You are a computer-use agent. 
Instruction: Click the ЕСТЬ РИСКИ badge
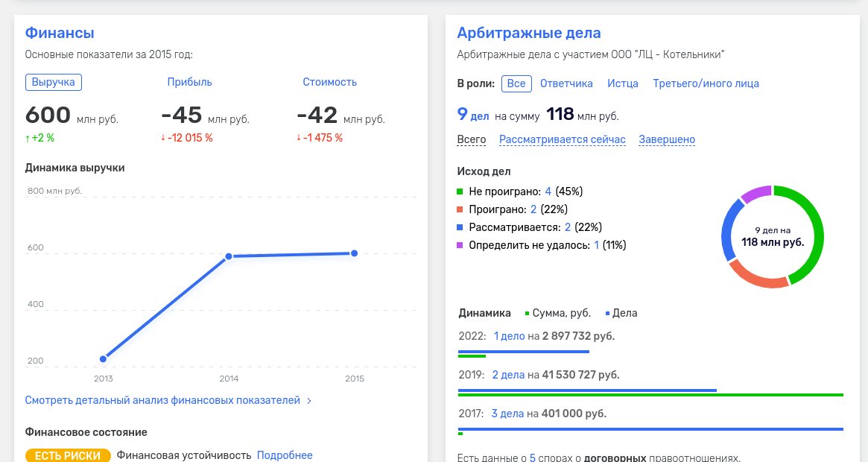(68, 455)
